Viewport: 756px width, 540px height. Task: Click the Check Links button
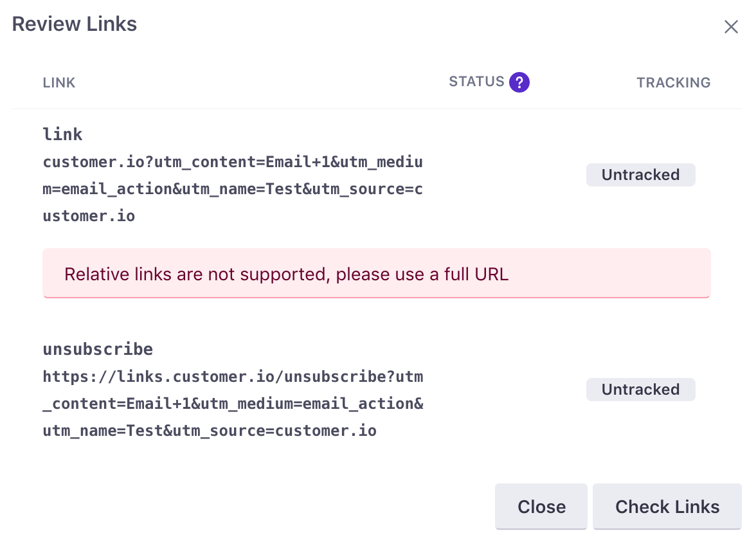click(x=667, y=507)
